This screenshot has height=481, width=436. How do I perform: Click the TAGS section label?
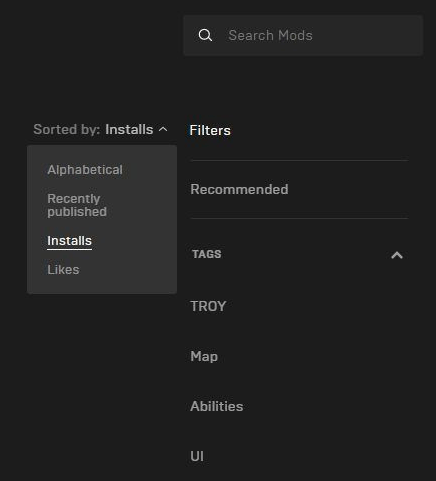pyautogui.click(x=207, y=254)
